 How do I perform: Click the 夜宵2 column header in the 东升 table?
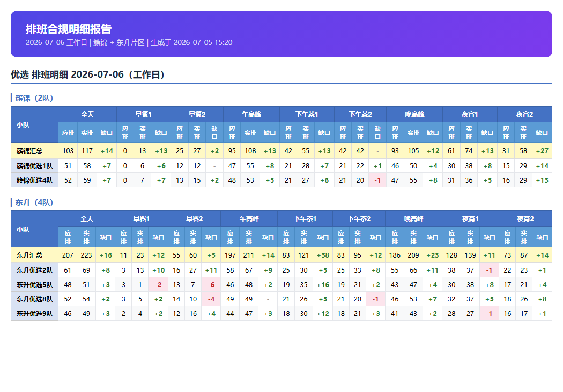pyautogui.click(x=525, y=219)
